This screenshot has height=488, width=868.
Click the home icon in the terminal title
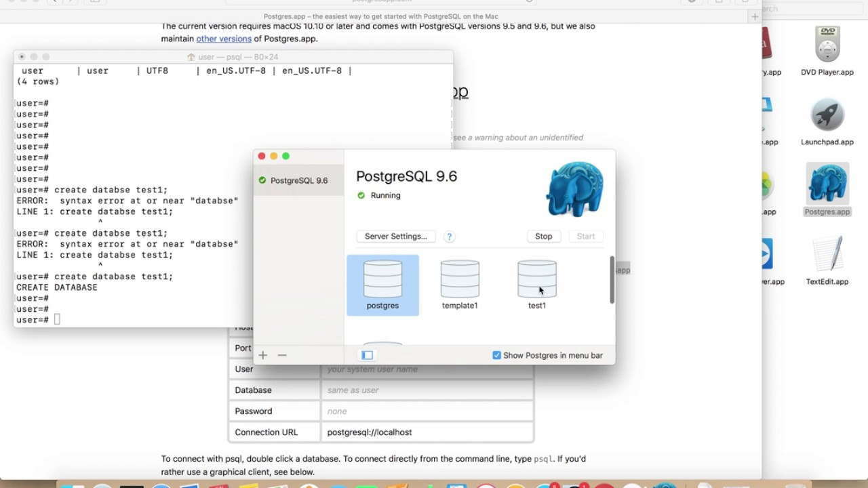click(191, 57)
